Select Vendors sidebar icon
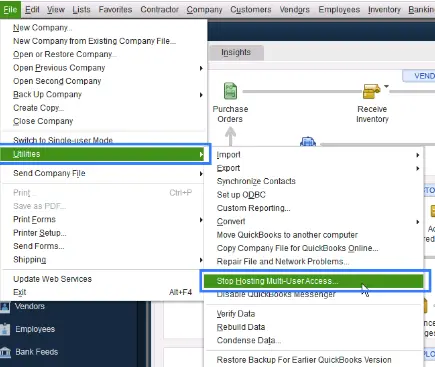The image size is (435, 367). pos(5,306)
